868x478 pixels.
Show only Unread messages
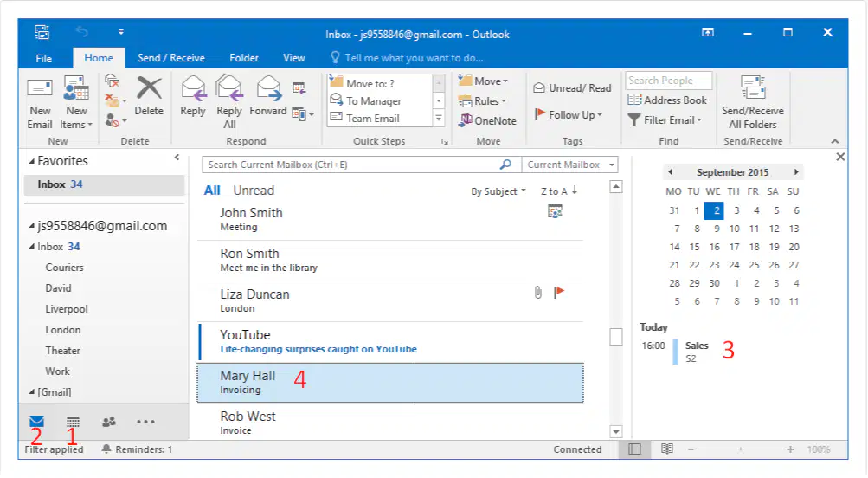(x=254, y=191)
